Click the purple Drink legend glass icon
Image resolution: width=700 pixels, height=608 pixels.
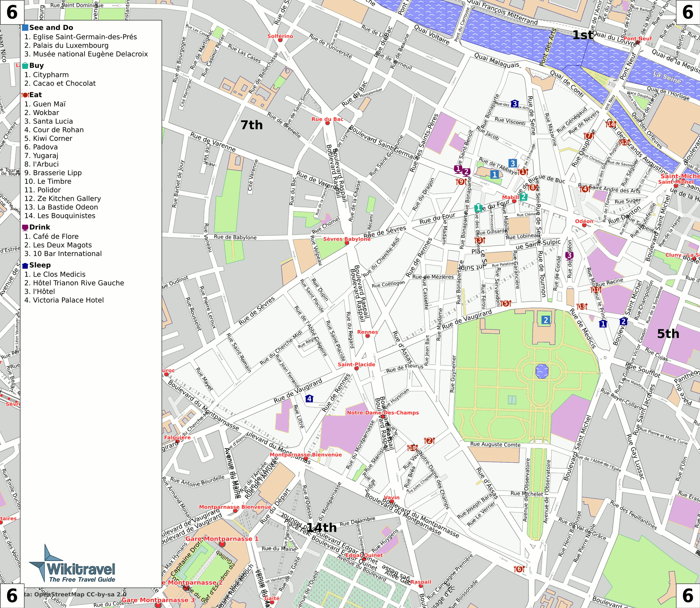[x=25, y=227]
